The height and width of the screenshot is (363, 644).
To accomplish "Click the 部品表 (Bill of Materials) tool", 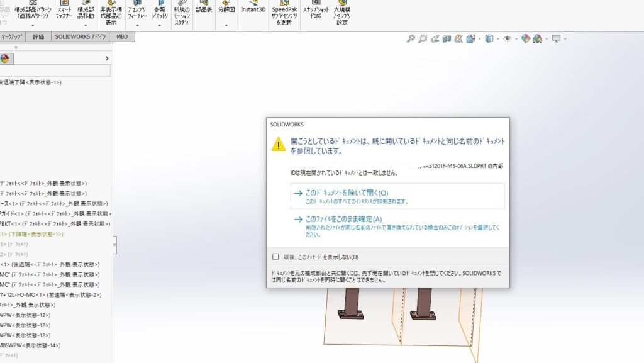I will pyautogui.click(x=203, y=10).
